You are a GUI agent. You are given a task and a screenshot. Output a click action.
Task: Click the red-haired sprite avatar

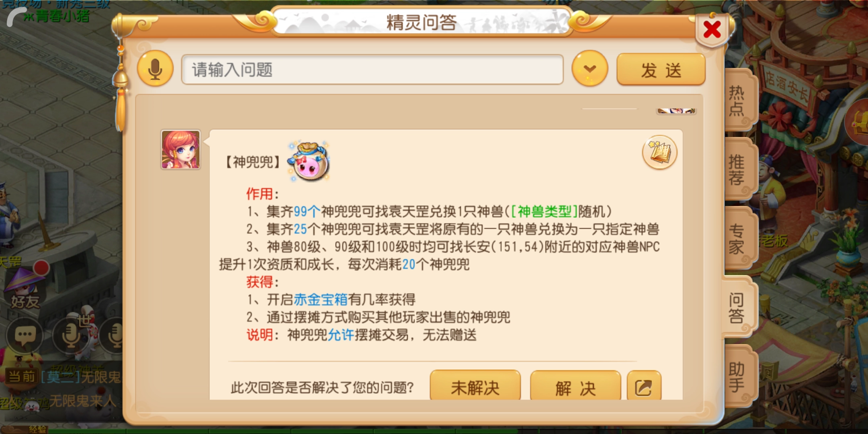point(180,149)
